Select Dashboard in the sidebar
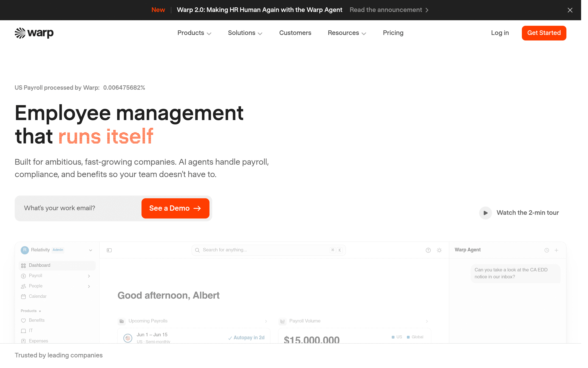588x368 pixels. [57, 265]
